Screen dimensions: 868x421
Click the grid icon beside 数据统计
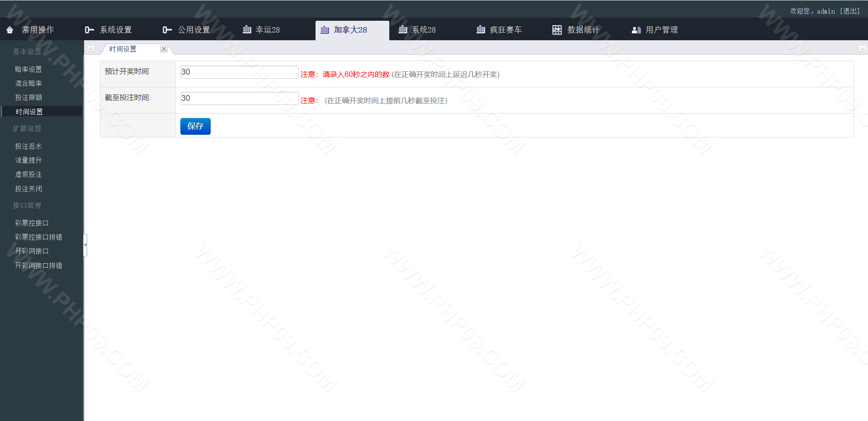point(557,30)
